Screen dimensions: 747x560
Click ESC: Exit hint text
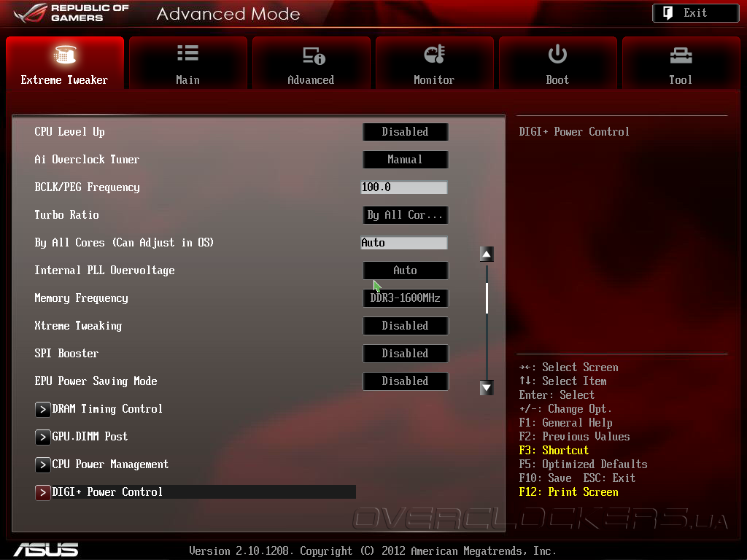tap(609, 478)
